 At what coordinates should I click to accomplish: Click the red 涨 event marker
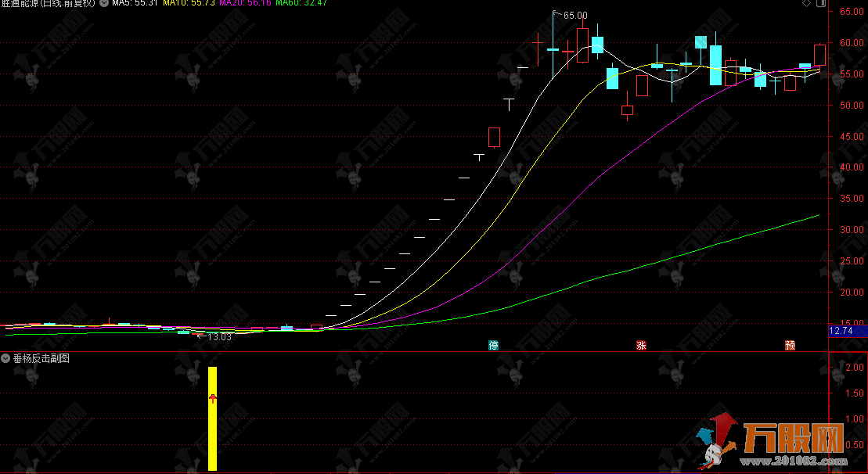pyautogui.click(x=641, y=345)
